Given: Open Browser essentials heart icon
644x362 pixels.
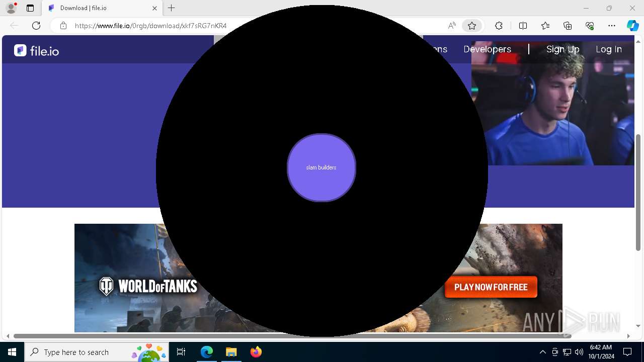Looking at the screenshot, I should (x=590, y=26).
